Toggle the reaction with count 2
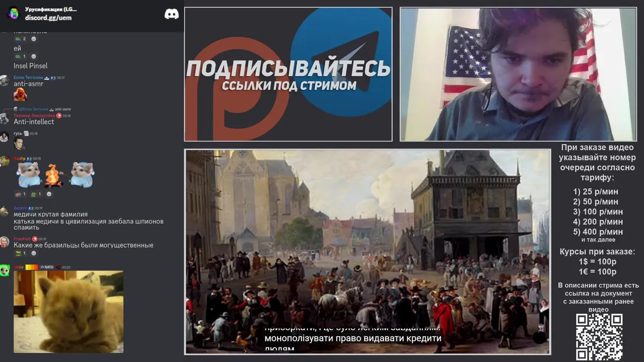 click(21, 39)
